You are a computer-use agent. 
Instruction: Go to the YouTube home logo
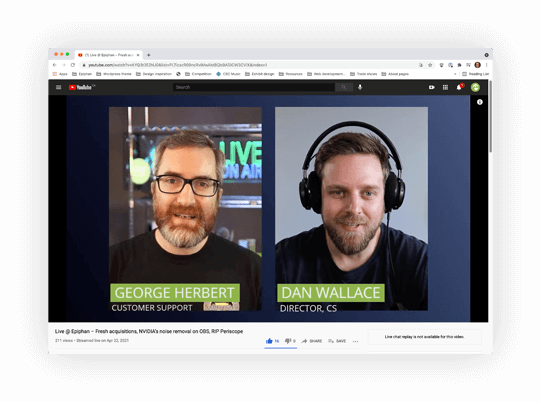[x=82, y=87]
